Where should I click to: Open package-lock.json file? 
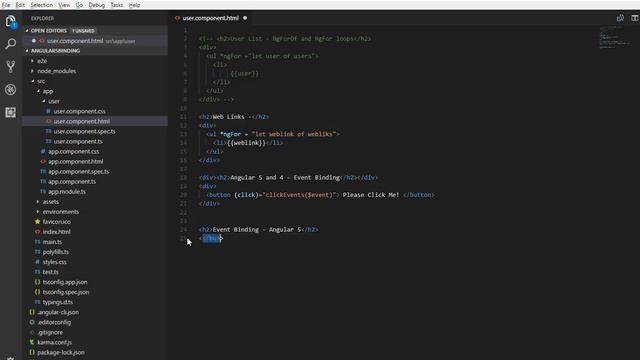click(61, 352)
